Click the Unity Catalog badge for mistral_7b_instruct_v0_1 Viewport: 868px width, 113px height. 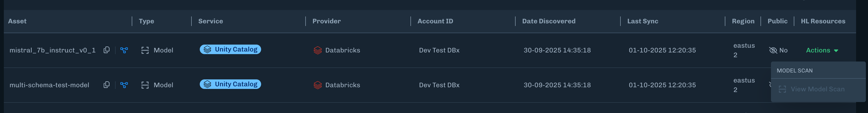point(230,49)
